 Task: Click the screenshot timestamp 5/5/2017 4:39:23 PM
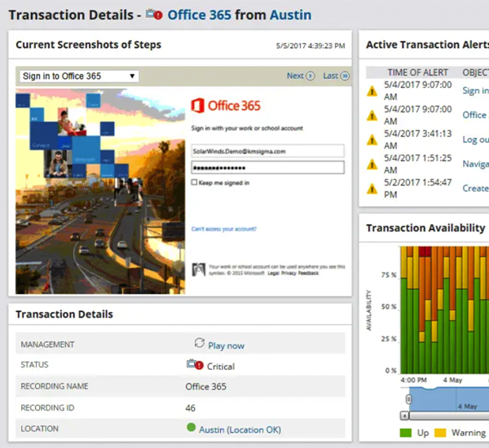311,46
